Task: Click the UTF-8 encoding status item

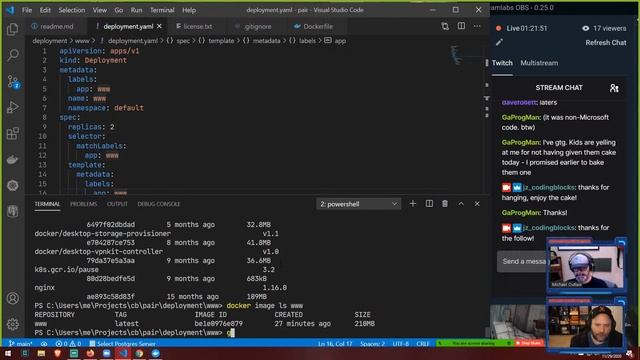Action: tap(401, 344)
